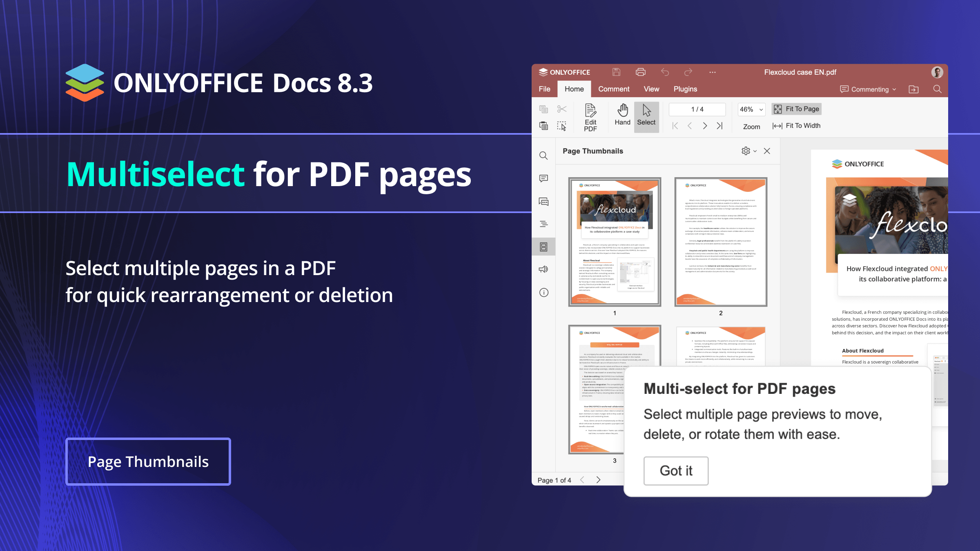This screenshot has width=980, height=551.
Task: Select page 2 thumbnail
Action: click(721, 242)
